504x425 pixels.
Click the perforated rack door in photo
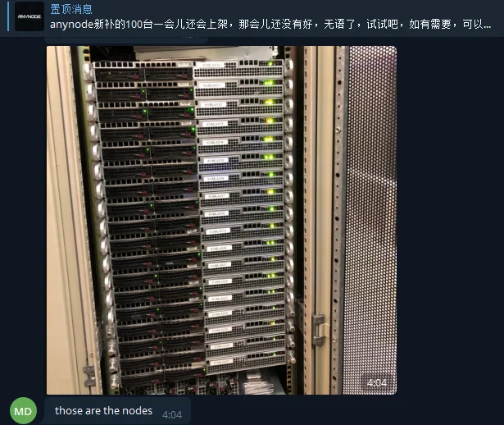tap(370, 219)
